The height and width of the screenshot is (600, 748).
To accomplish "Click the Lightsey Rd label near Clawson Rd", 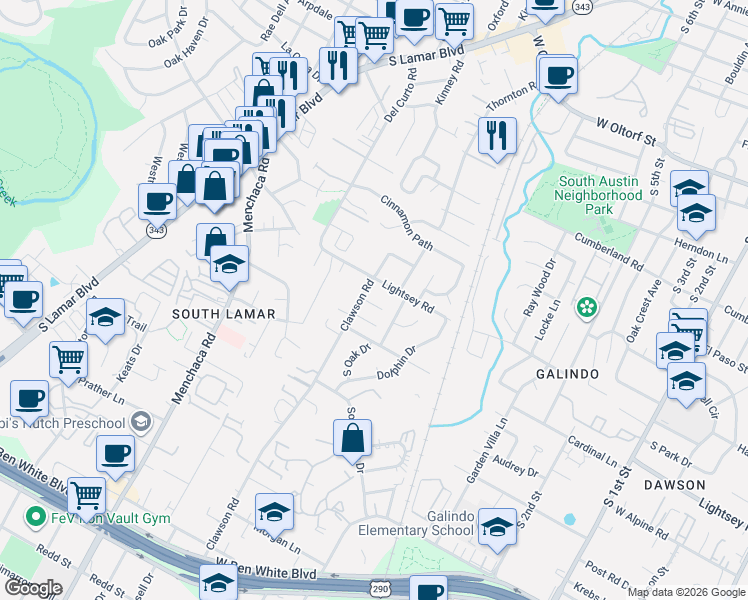I will (x=408, y=297).
